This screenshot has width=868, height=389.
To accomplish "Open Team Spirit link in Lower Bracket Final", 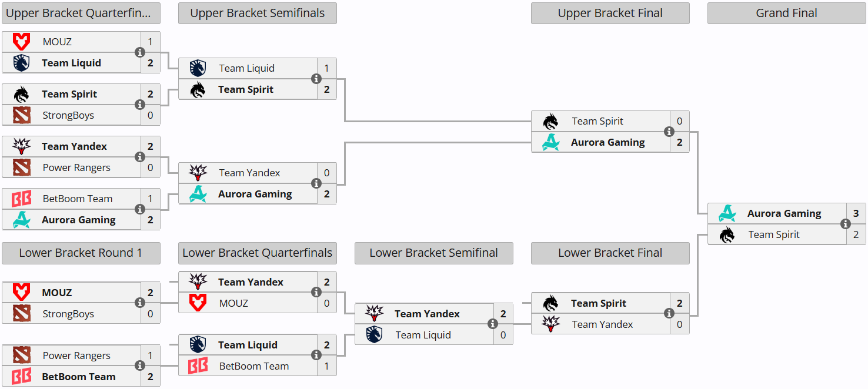I will click(x=598, y=303).
